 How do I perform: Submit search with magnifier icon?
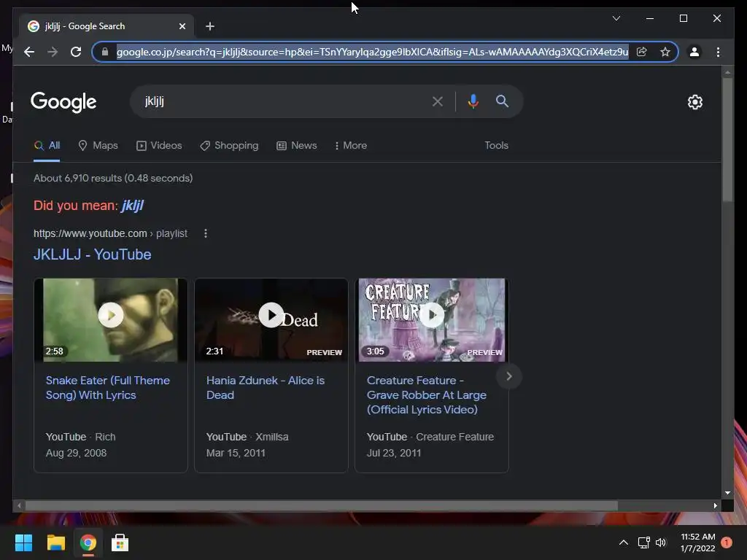(x=502, y=101)
